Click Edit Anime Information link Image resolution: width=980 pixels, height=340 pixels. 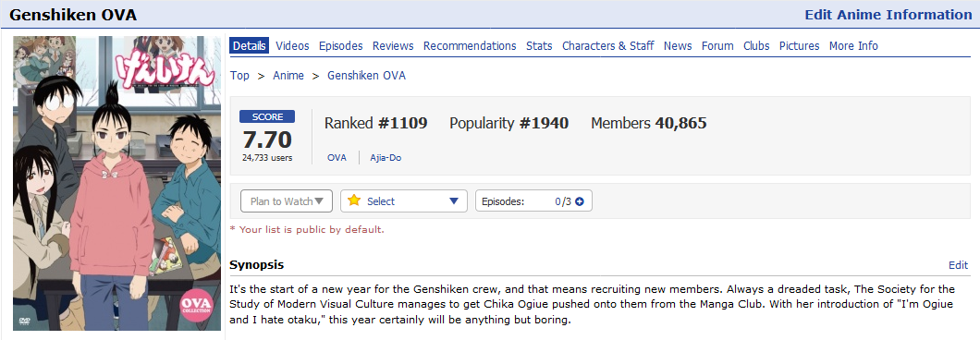888,15
